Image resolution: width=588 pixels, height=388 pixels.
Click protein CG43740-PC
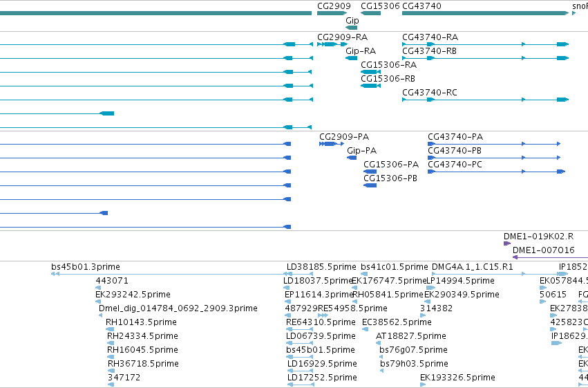coord(455,165)
